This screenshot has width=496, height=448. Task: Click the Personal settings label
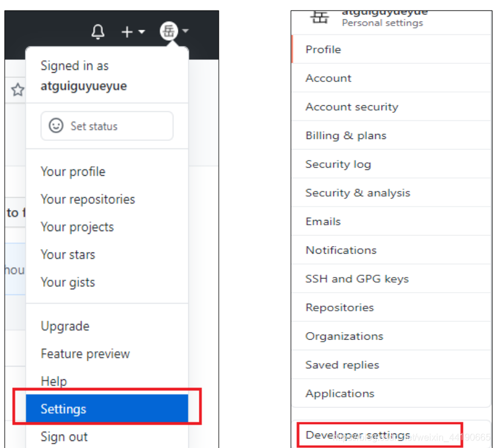pos(382,23)
